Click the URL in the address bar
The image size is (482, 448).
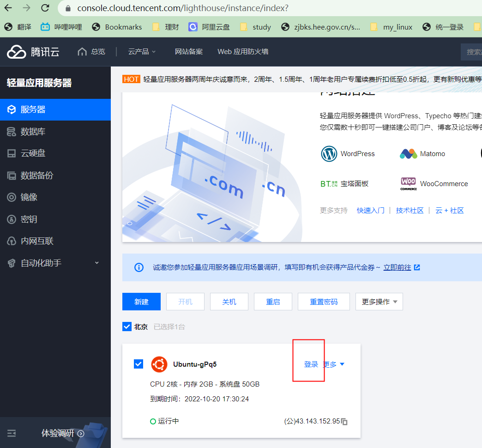(183, 8)
